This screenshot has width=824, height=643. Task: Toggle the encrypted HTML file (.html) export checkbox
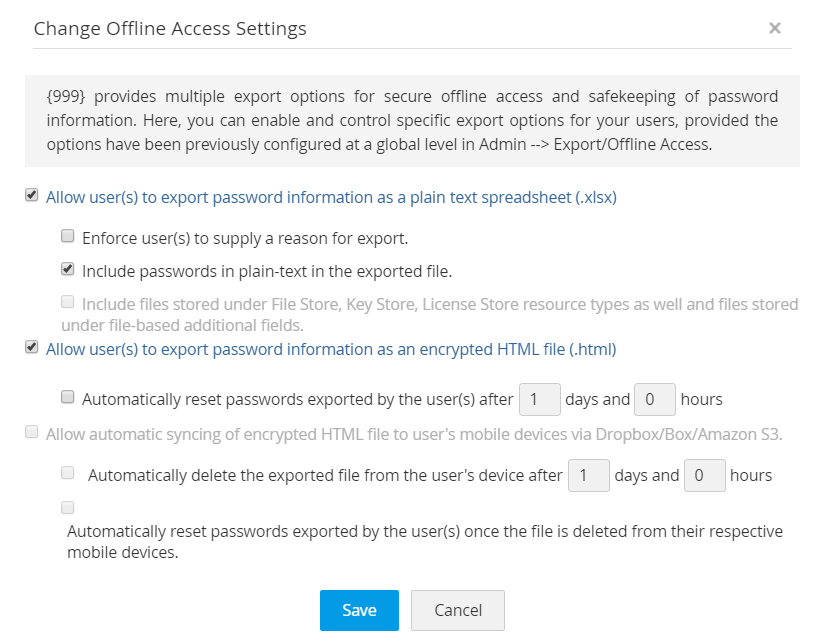[x=32, y=348]
